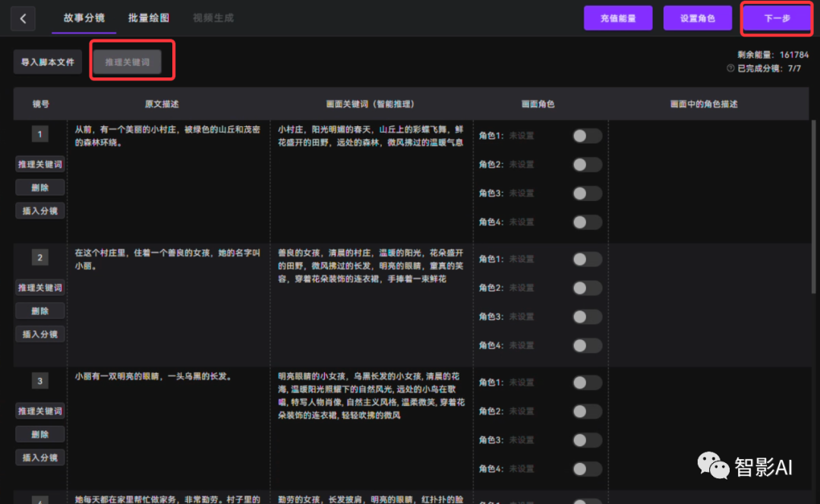Switch to the 批量绘图 tab
This screenshot has width=820, height=504.
point(148,18)
